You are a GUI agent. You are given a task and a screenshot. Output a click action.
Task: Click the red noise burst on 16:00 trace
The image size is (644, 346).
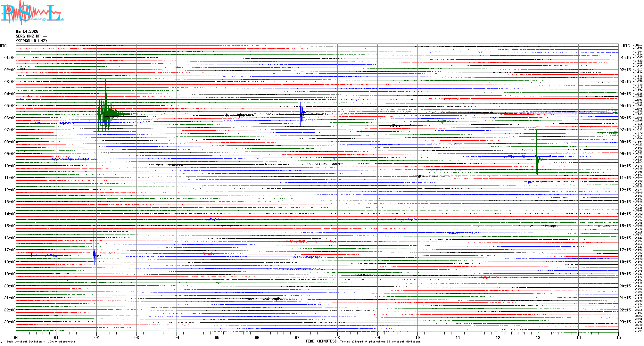click(x=298, y=241)
